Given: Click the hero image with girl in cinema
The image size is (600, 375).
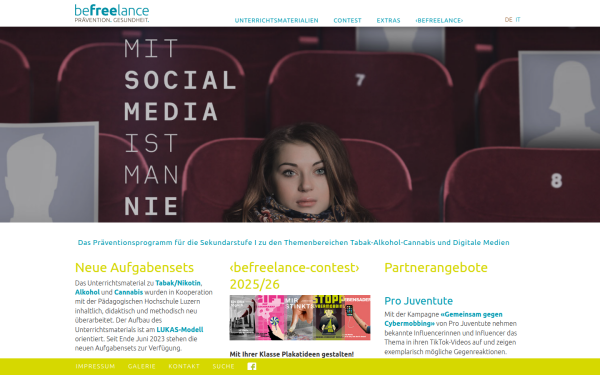Looking at the screenshot, I should coord(300,125).
